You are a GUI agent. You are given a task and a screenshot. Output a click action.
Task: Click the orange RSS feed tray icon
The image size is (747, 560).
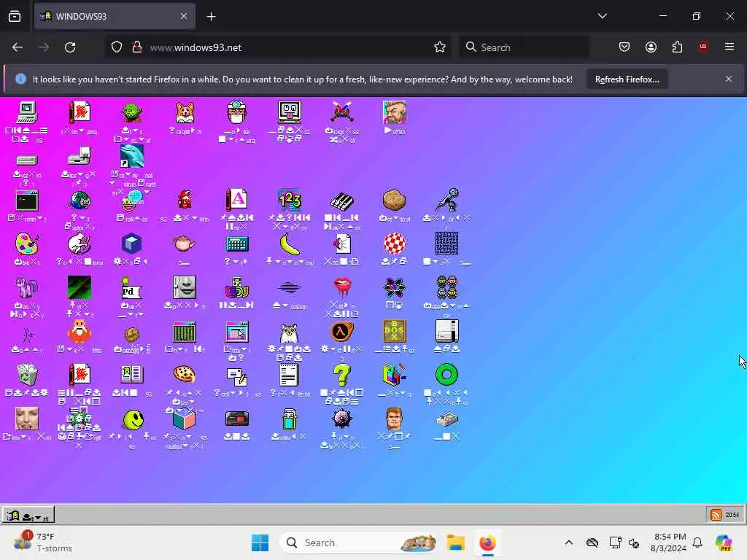[x=716, y=515]
